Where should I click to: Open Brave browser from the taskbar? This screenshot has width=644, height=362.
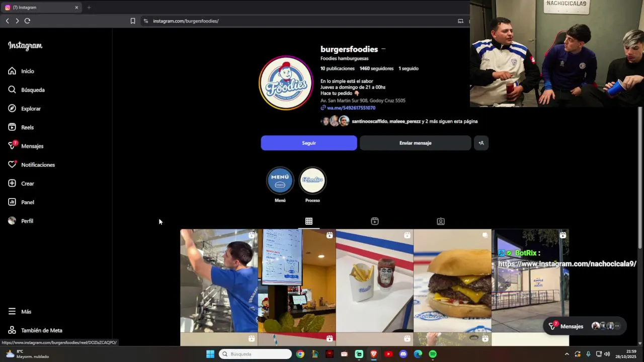pos(374,354)
